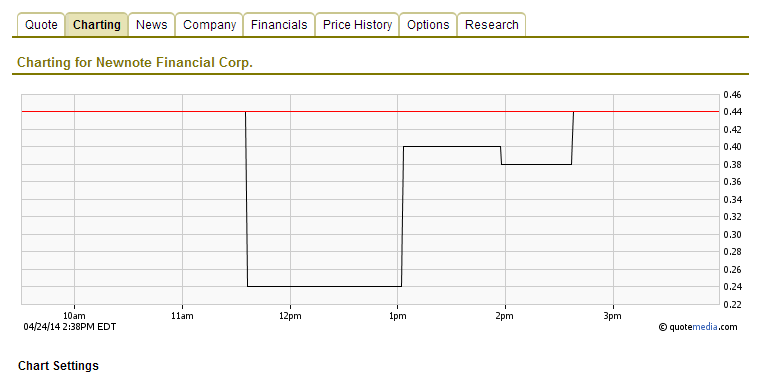Screen dimensions: 764x374
Task: Select the Charting tab
Action: 96,25
